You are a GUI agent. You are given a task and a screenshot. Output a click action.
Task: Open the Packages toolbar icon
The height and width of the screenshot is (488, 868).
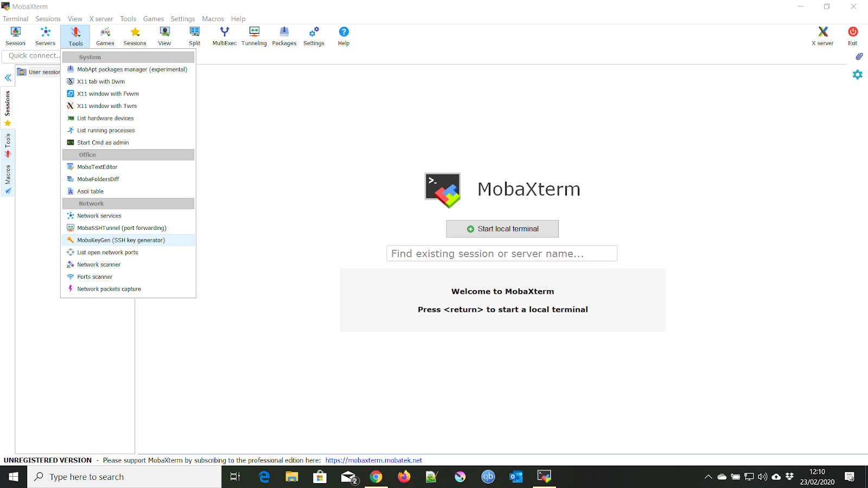coord(284,36)
